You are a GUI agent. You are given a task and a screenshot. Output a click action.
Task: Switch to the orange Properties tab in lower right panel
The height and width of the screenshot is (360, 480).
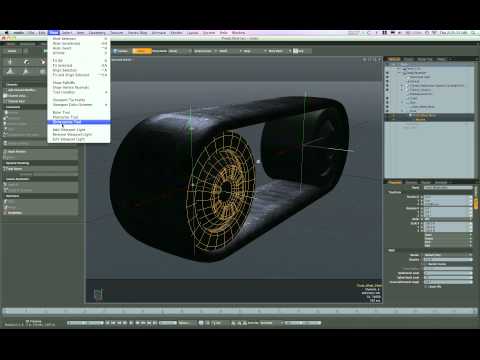395,182
